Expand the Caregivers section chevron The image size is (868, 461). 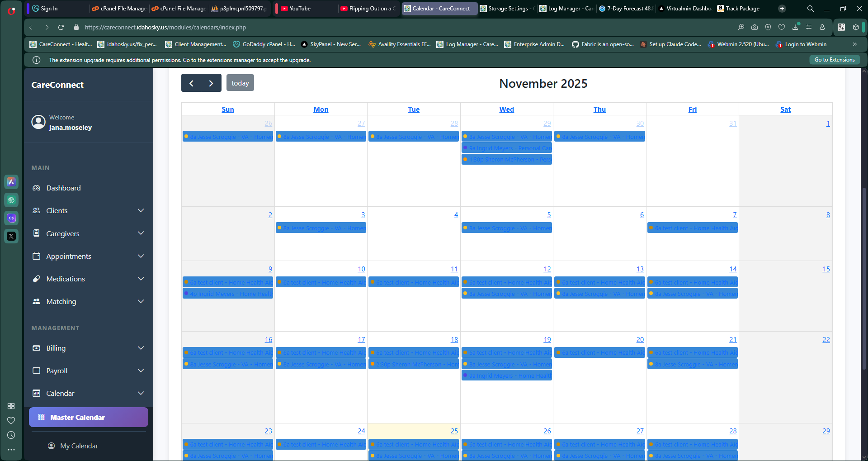(141, 233)
